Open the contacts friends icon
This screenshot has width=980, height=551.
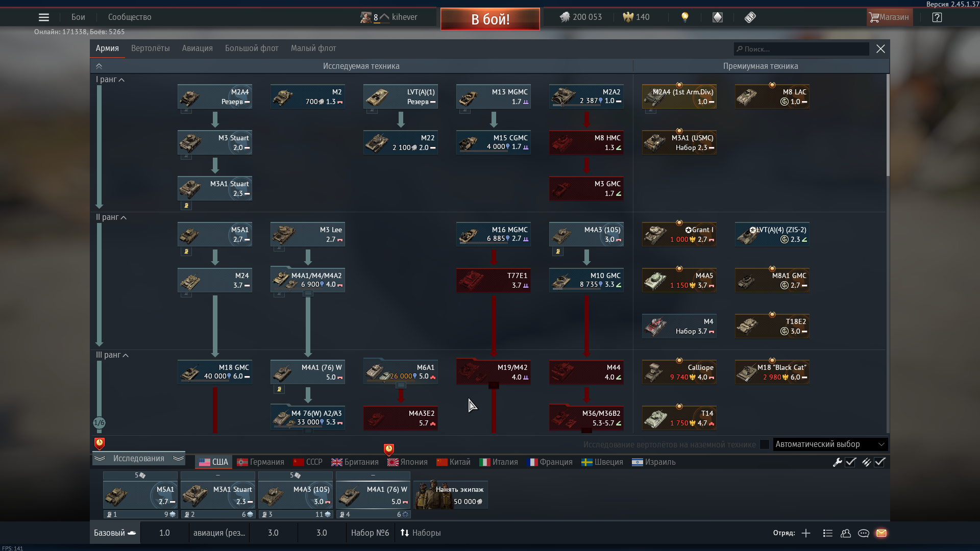(846, 533)
